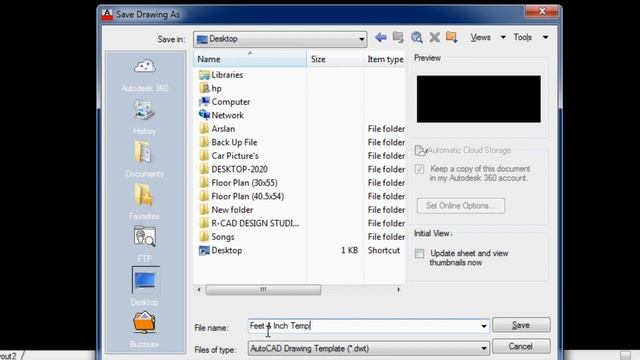Click 1 KB size of Desktop shortcut
The width and height of the screenshot is (640, 360).
pos(349,250)
